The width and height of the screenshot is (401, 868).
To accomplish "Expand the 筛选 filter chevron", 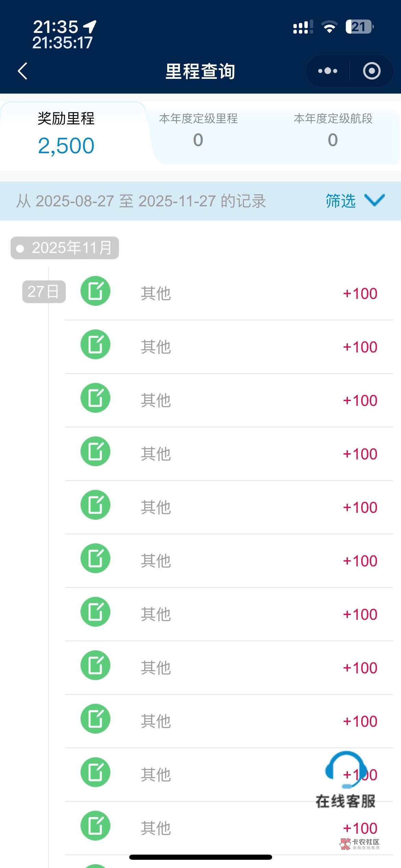I will coord(374,201).
